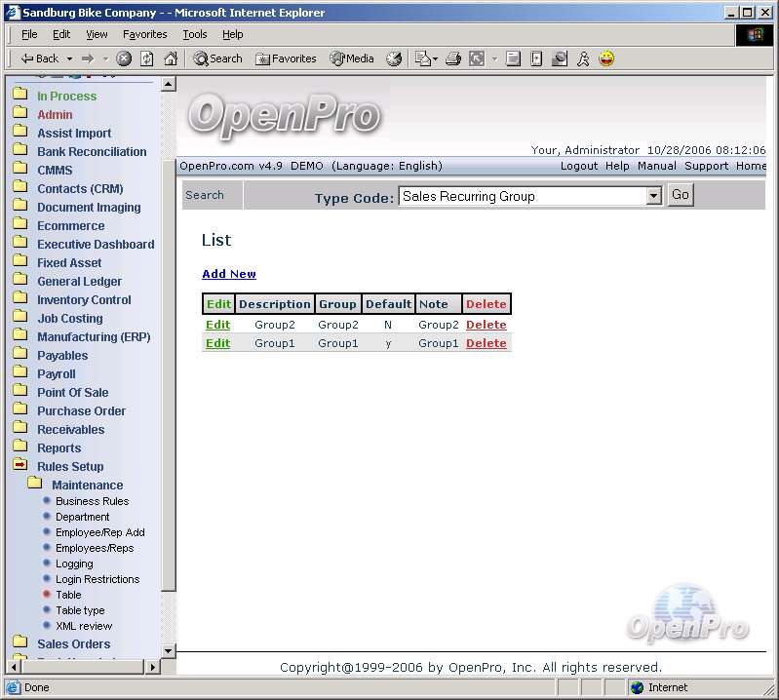Click the Add New link
Screen dimensions: 779x700
tap(229, 274)
